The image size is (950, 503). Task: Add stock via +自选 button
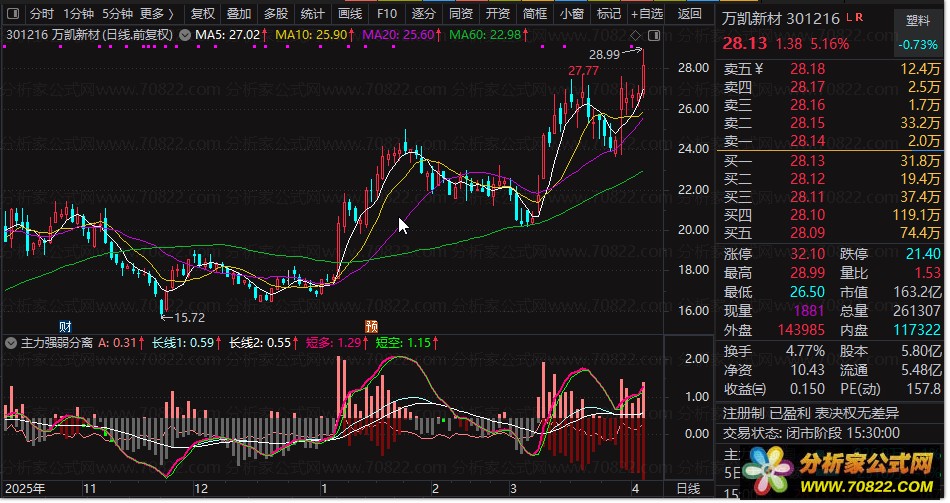click(x=647, y=13)
